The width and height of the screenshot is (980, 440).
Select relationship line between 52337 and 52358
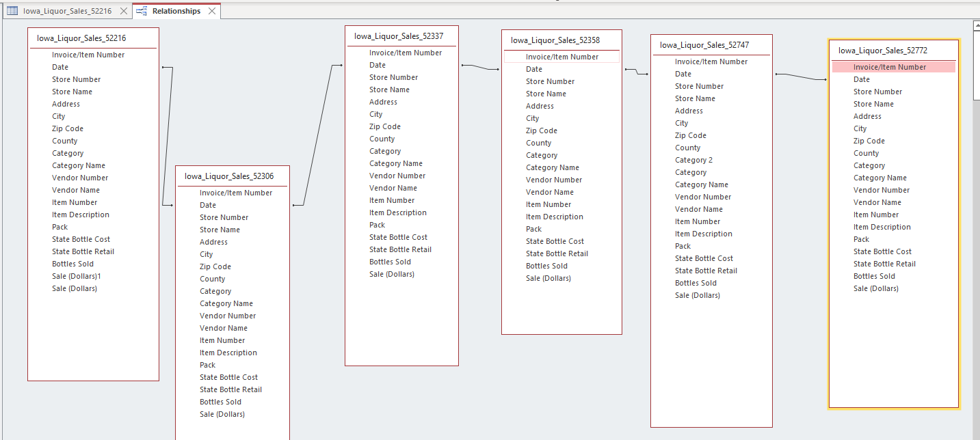point(479,67)
